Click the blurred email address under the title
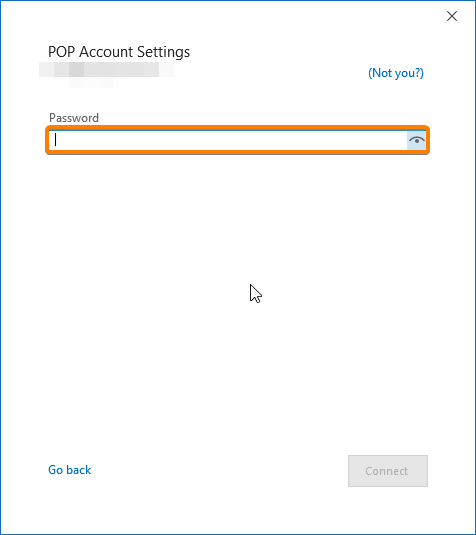Image resolution: width=476 pixels, height=535 pixels. point(106,74)
